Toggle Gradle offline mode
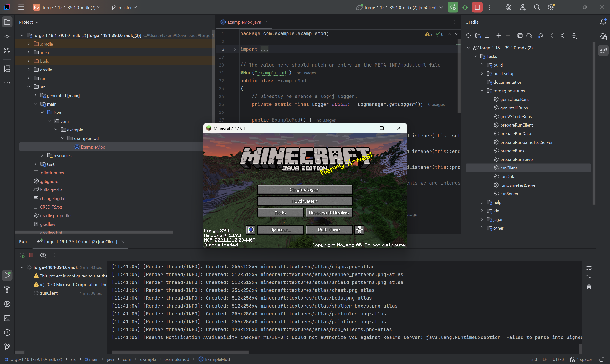610x364 pixels. tap(529, 36)
